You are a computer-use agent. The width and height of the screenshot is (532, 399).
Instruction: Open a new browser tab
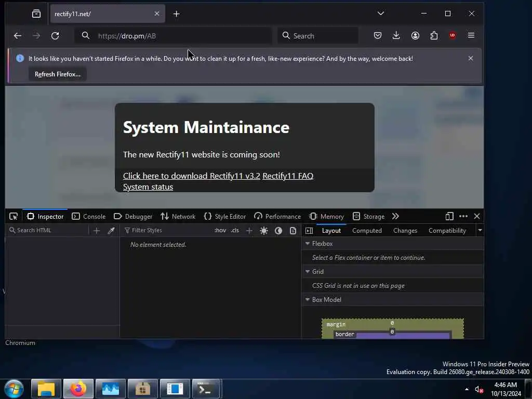click(177, 14)
